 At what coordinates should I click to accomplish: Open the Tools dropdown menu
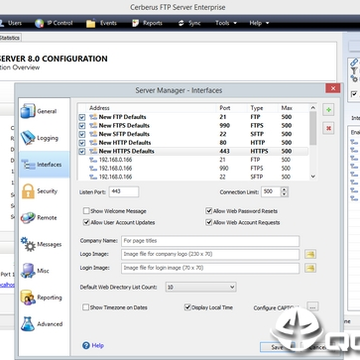pos(226,23)
